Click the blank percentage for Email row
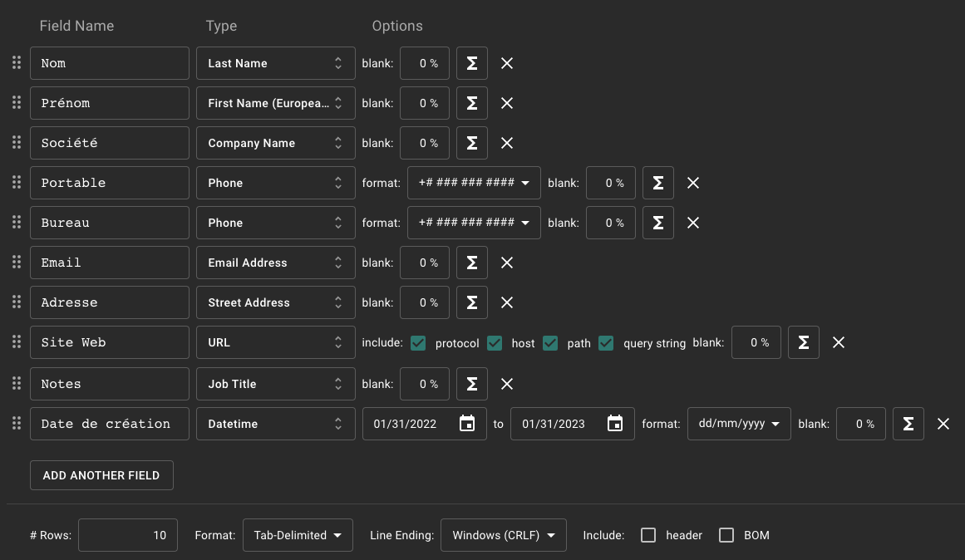The width and height of the screenshot is (965, 560). pyautogui.click(x=425, y=263)
